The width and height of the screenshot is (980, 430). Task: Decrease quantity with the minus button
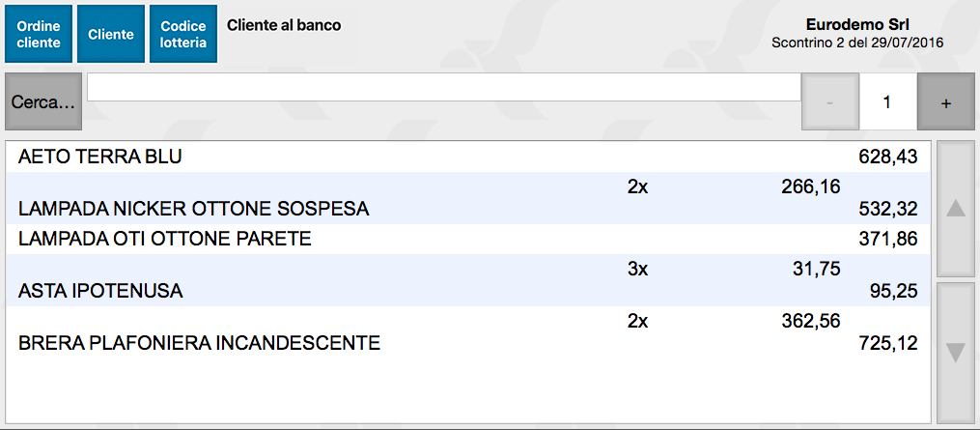tap(830, 102)
